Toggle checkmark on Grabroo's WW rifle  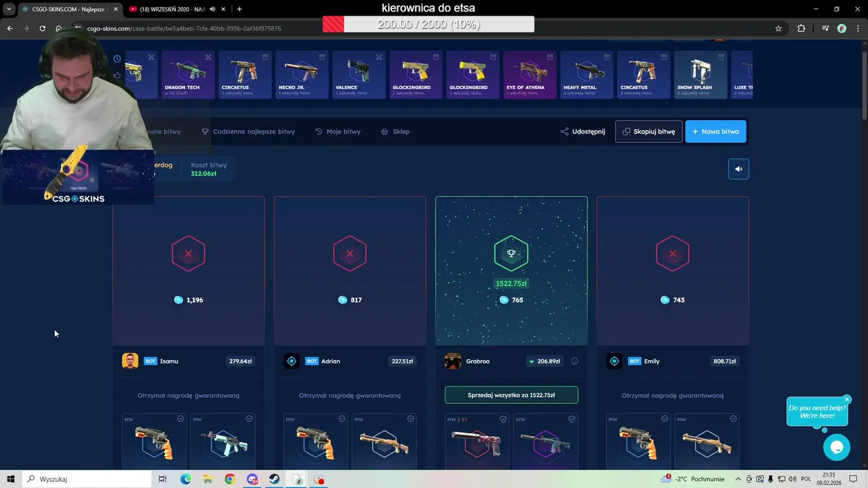coord(572,419)
